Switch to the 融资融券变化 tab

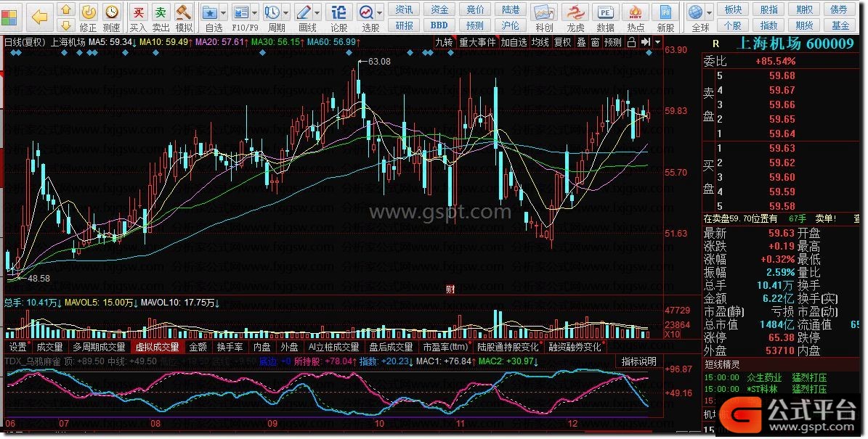(575, 347)
